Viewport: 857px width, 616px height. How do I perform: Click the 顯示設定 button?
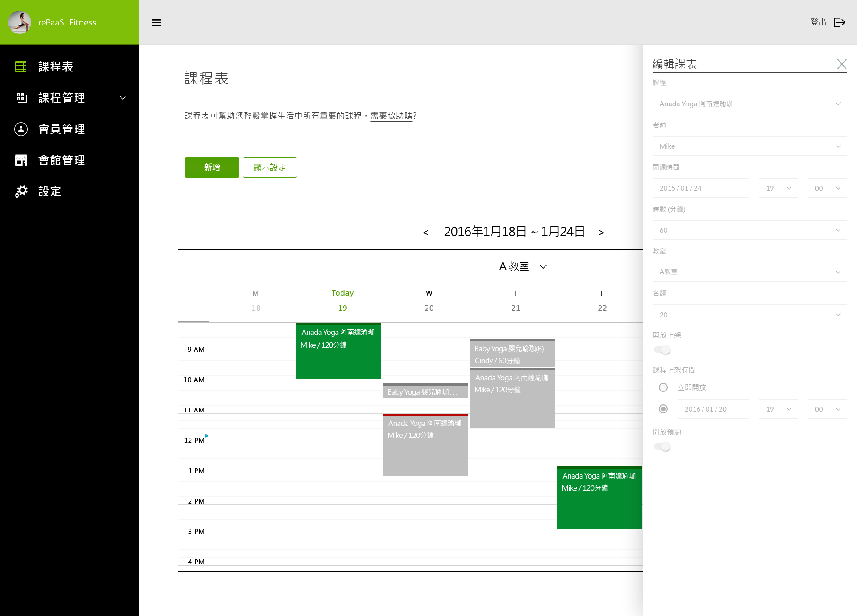[270, 167]
